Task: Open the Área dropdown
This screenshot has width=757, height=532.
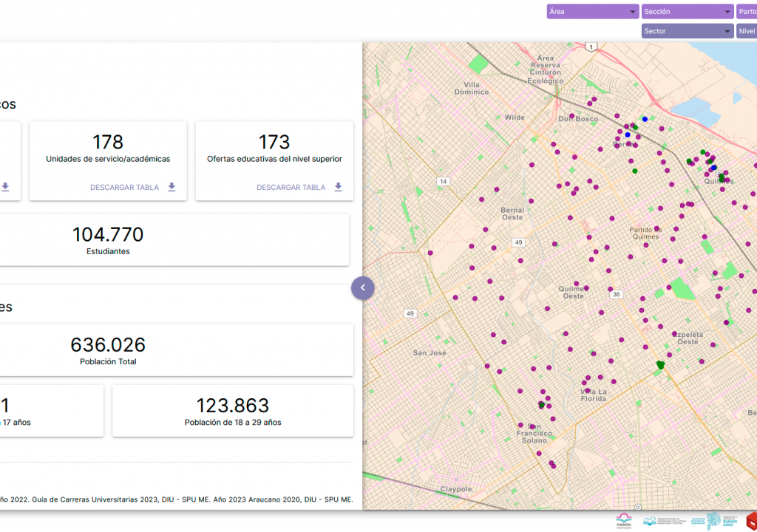Action: 592,12
